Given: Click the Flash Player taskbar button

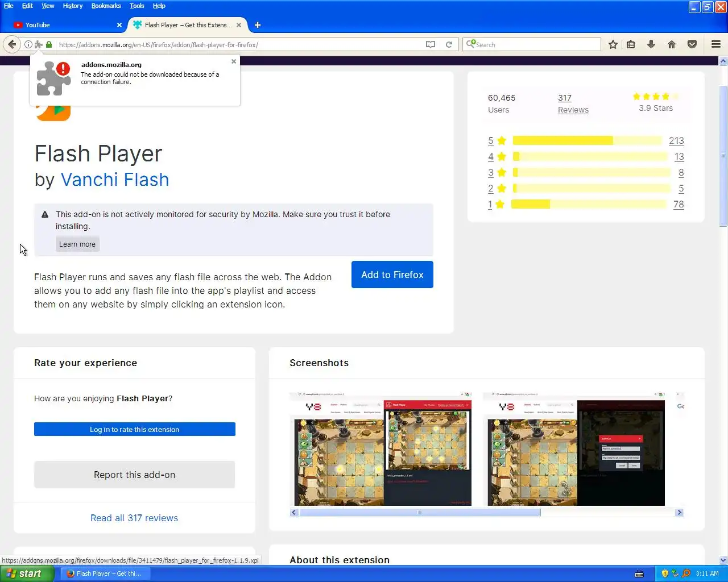Looking at the screenshot, I should 104,573.
